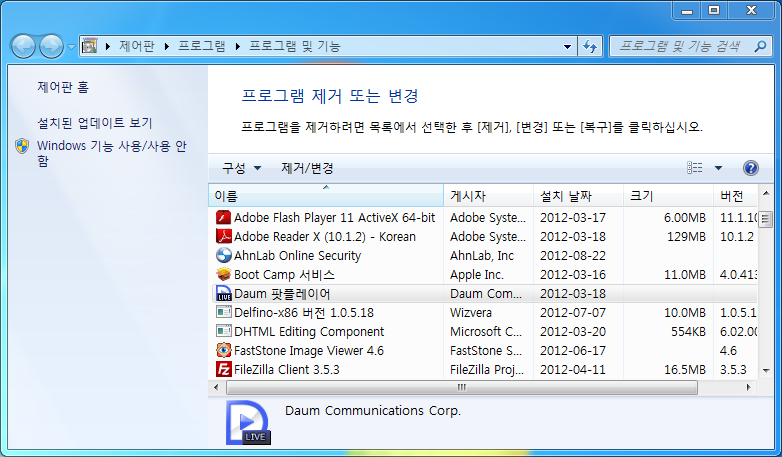This screenshot has width=782, height=457.
Task: Open the address bar history dropdown
Action: [567, 46]
